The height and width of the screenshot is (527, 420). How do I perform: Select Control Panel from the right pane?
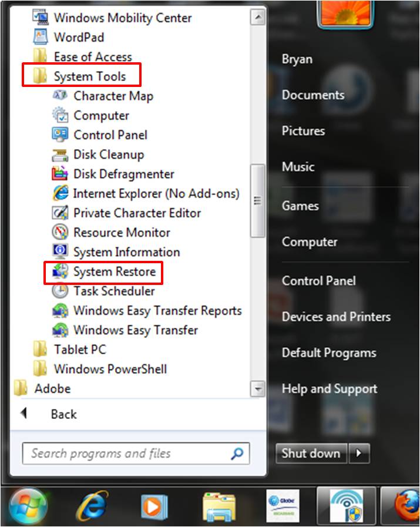(319, 281)
